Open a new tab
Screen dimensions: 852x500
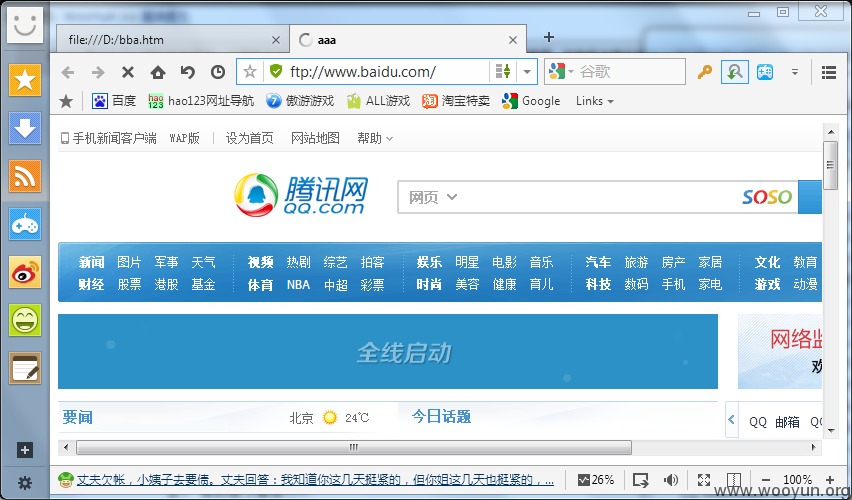(x=549, y=37)
